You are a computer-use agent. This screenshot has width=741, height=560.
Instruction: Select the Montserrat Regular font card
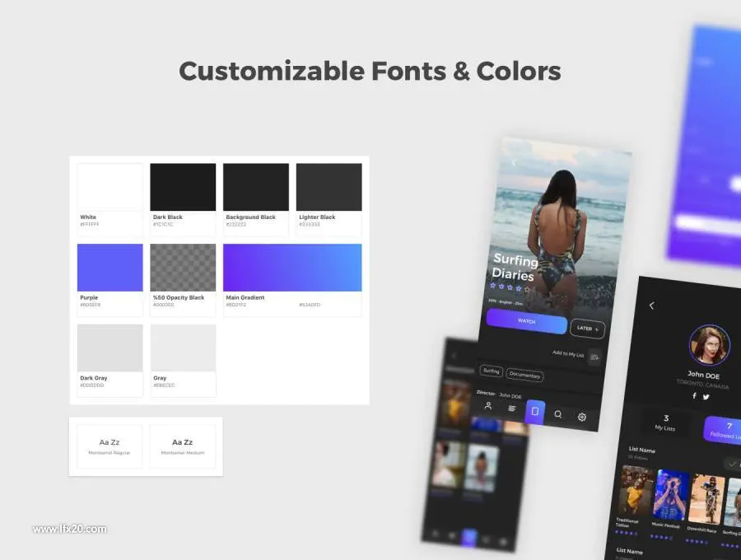tap(110, 446)
